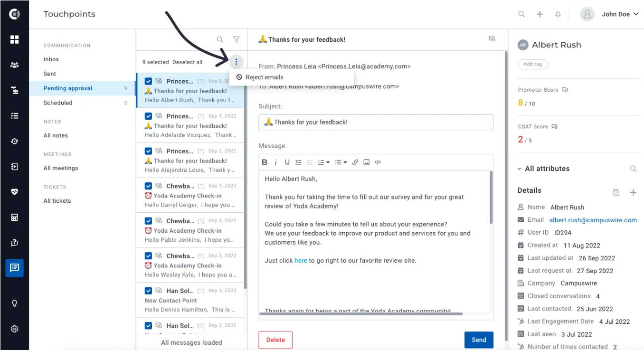Collapse the All attributes section
This screenshot has width=644, height=350.
(x=520, y=169)
